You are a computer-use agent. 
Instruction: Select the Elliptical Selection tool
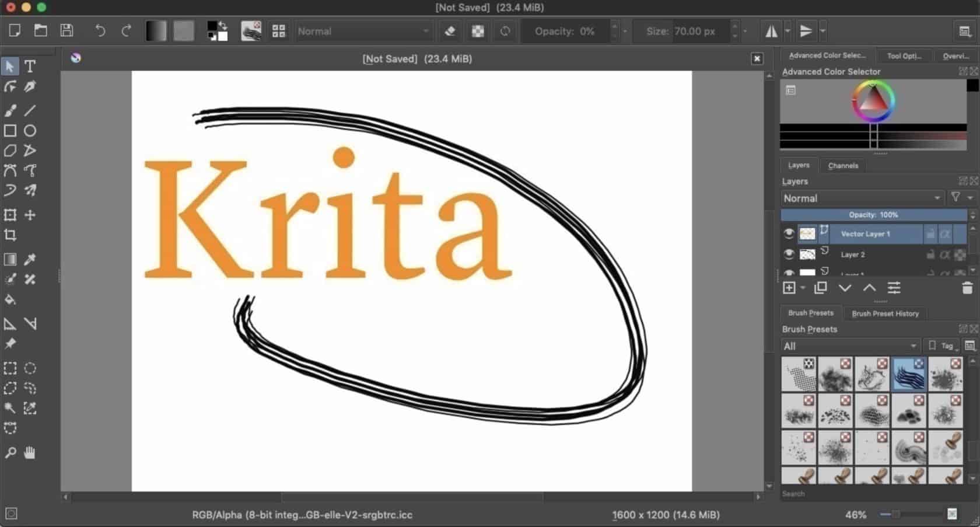[x=30, y=368]
